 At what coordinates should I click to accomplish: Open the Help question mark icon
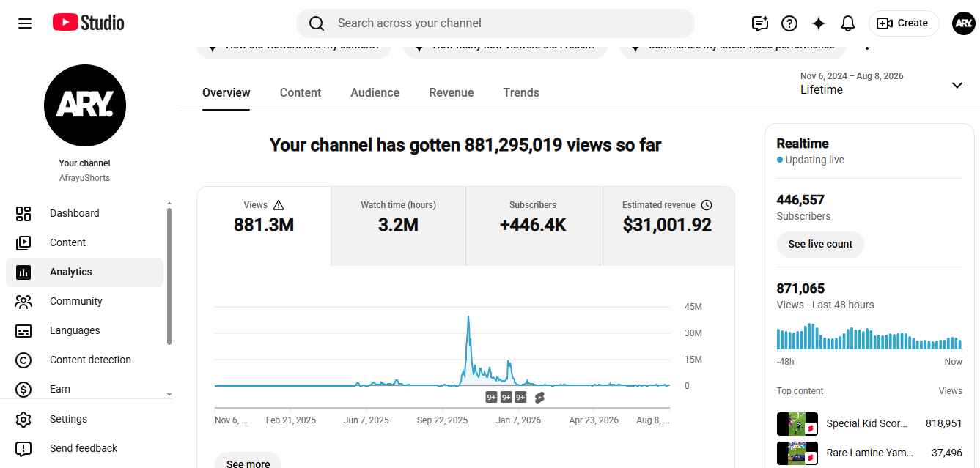(x=789, y=23)
